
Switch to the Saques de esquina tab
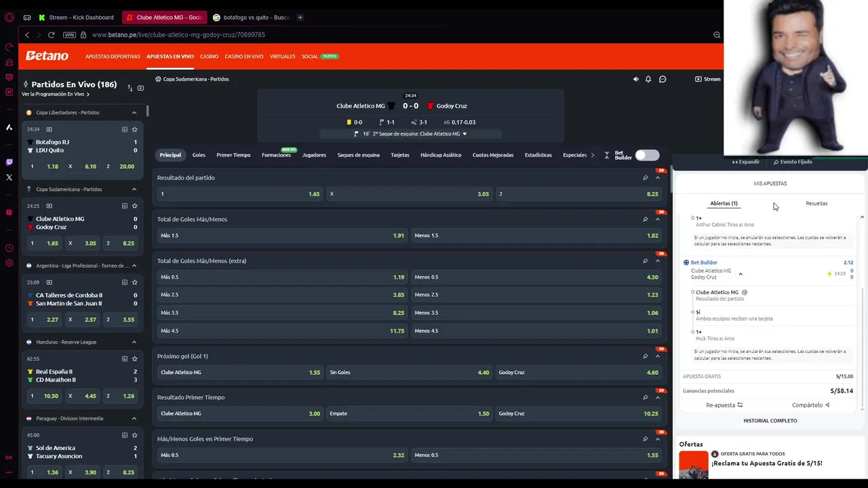pyautogui.click(x=359, y=155)
